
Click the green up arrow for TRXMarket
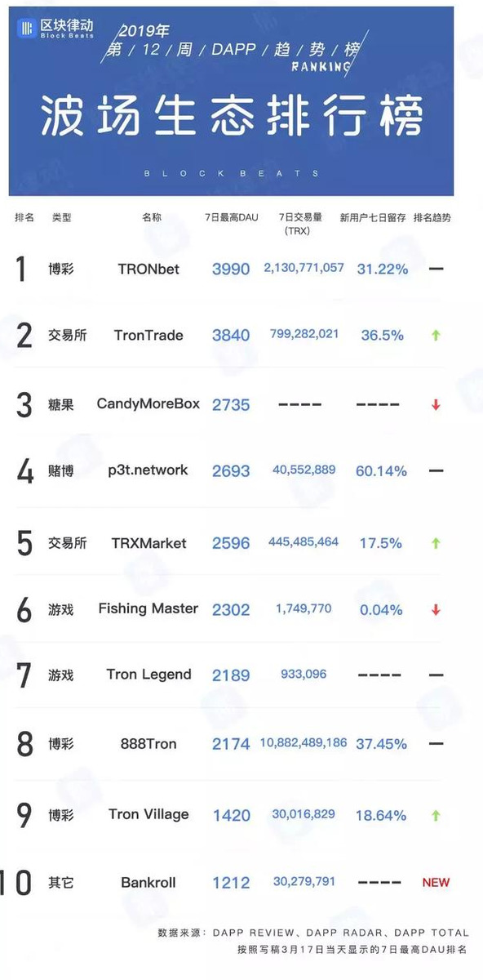point(436,542)
